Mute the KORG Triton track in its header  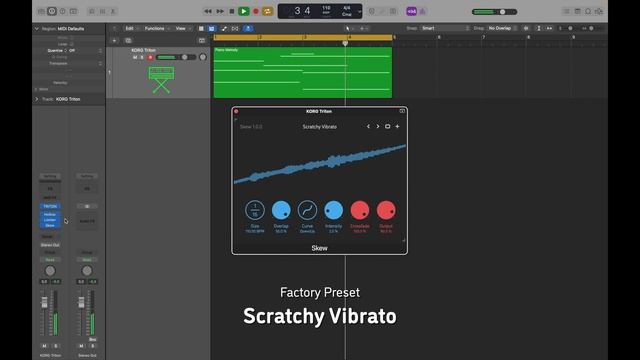135,58
